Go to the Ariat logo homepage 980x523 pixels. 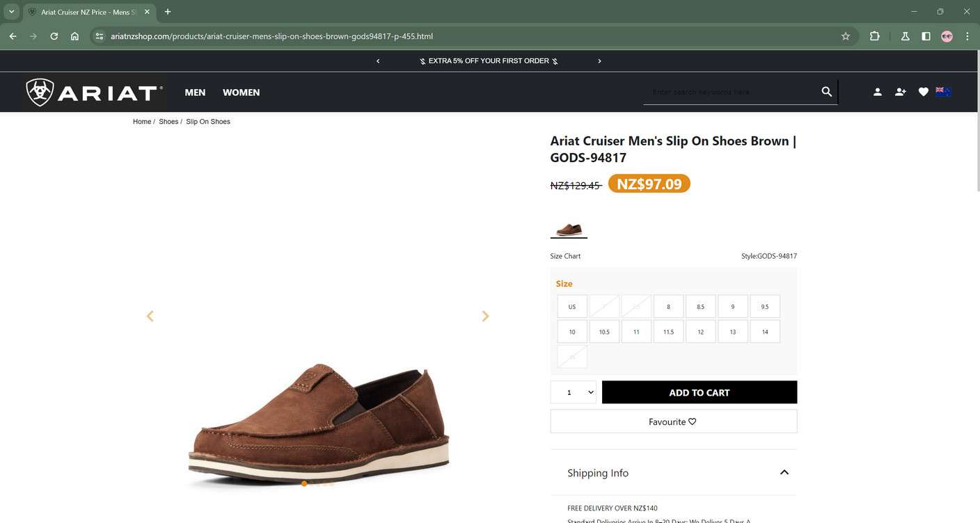pos(95,92)
